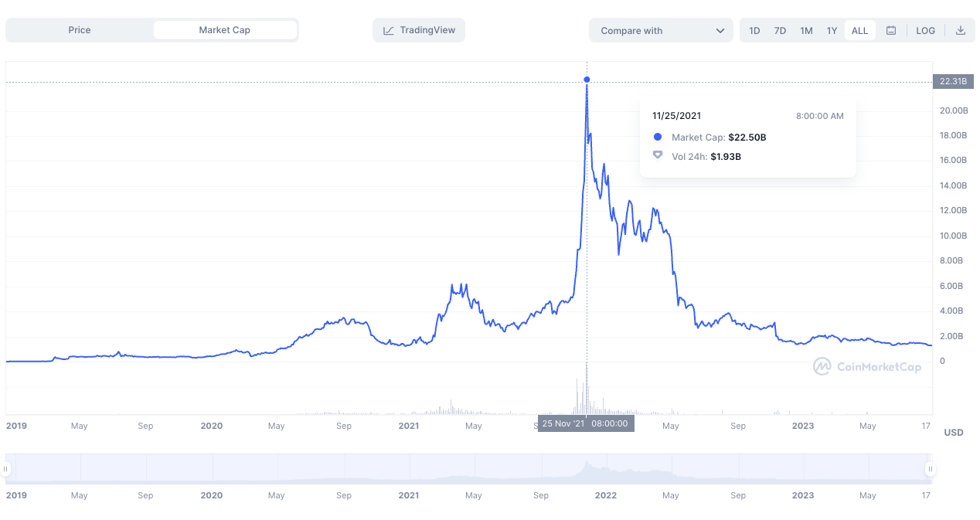Open the calendar date-range picker icon
This screenshot has height=520, width=980.
click(x=892, y=30)
